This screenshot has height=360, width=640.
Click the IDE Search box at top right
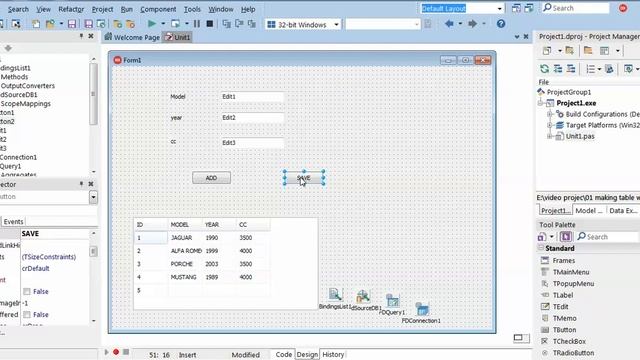click(x=576, y=8)
